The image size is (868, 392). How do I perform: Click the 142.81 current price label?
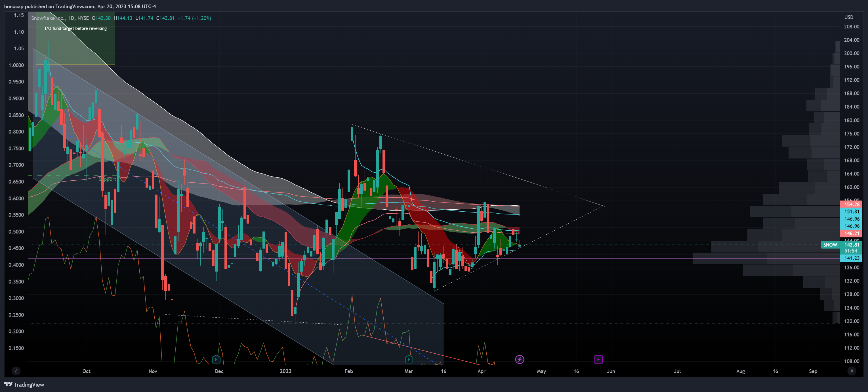pos(852,245)
